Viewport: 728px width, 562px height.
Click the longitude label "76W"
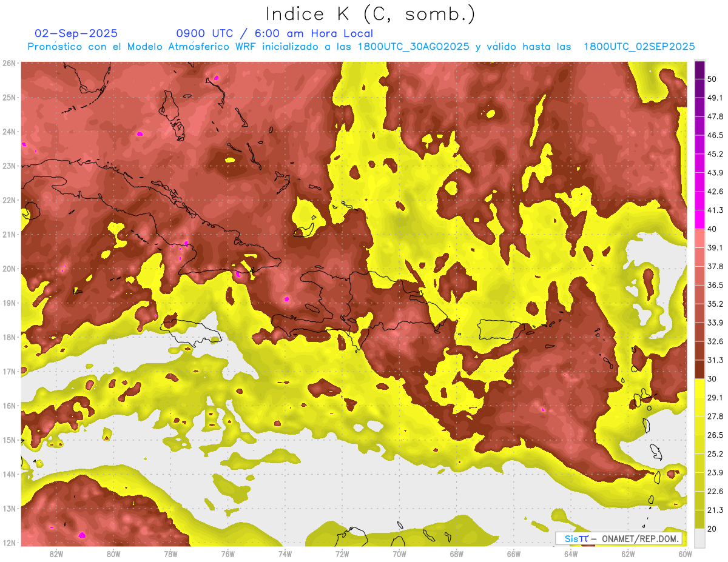[x=227, y=554]
